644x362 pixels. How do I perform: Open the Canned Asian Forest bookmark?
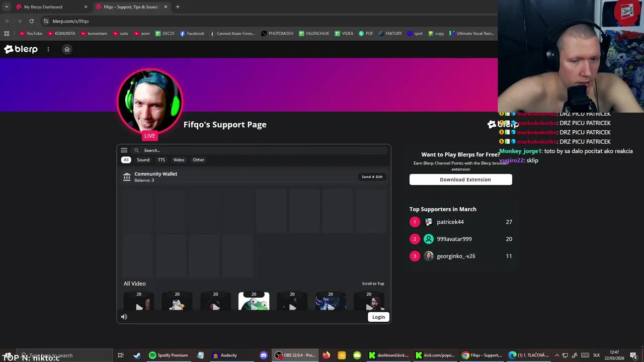[232, 34]
